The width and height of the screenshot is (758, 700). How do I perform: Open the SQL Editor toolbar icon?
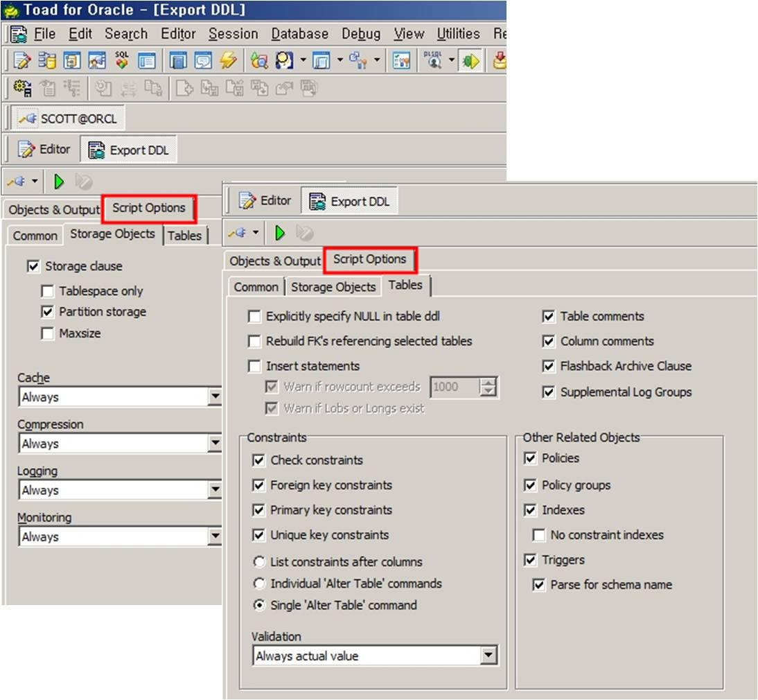pyautogui.click(x=22, y=61)
